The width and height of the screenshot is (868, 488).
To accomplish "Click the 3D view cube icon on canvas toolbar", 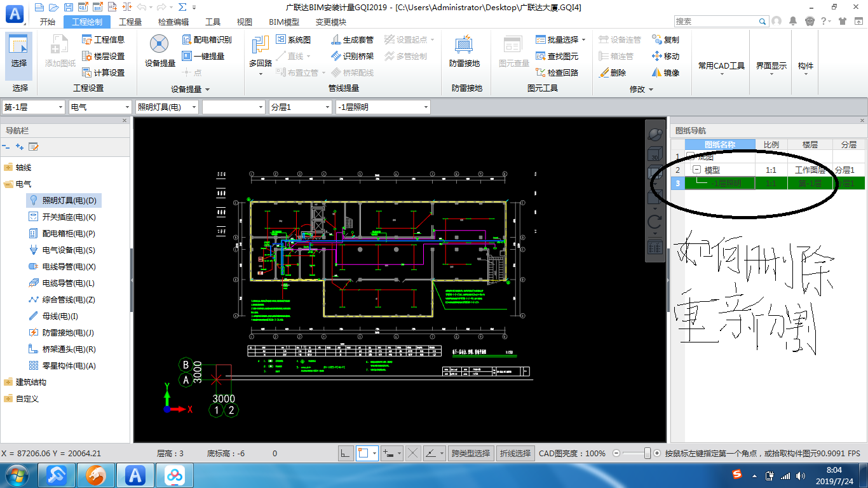I will point(655,154).
